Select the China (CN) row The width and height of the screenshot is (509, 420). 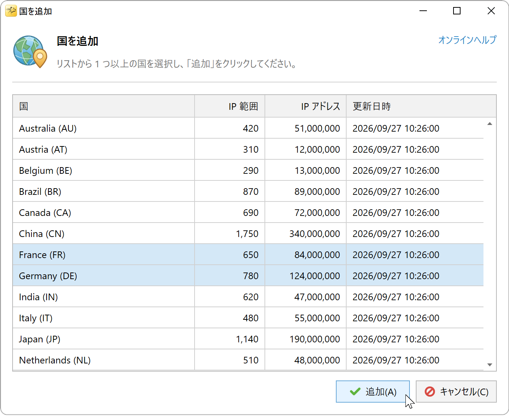[x=248, y=234]
